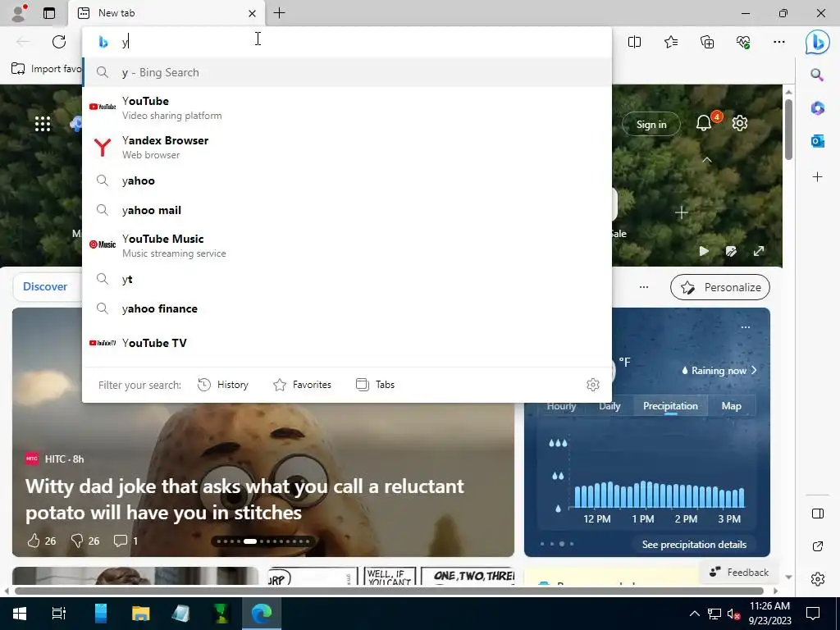Open See precipitation details link
Screen dimensions: 840x630
(x=694, y=545)
